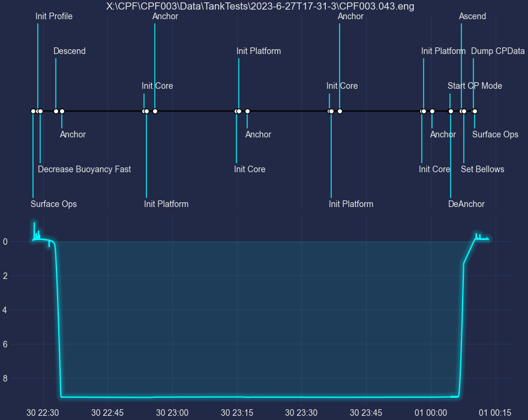The height and width of the screenshot is (420, 528).
Task: Click the 30 23:15 time axis tick
Action: [237, 413]
